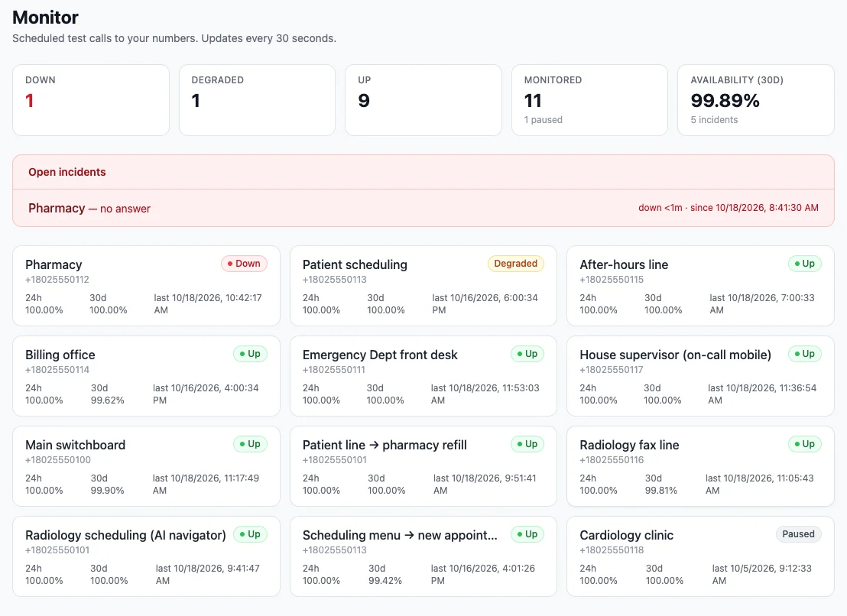Image resolution: width=847 pixels, height=616 pixels.
Task: Click the Paused badge on Cardiology clinic
Action: coord(798,534)
